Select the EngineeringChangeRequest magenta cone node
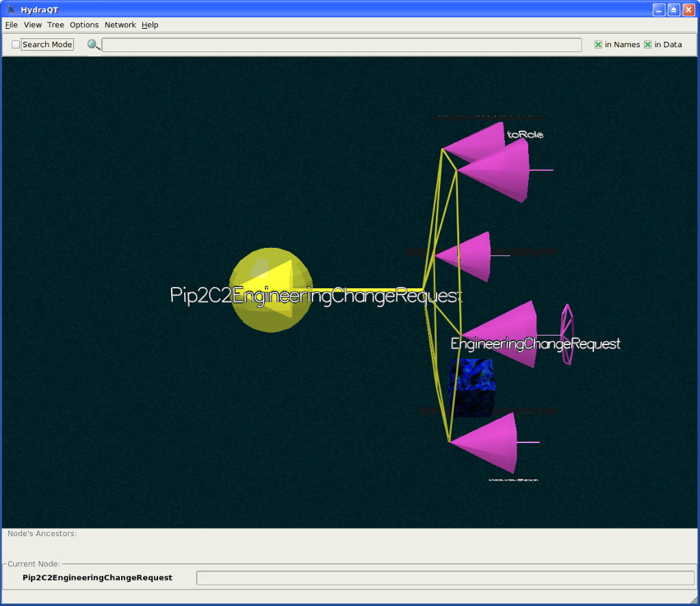Image resolution: width=700 pixels, height=606 pixels. 500,334
